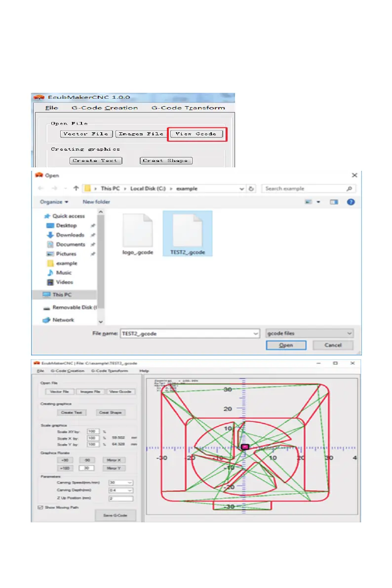Select This PC in navigation pane

(x=57, y=295)
